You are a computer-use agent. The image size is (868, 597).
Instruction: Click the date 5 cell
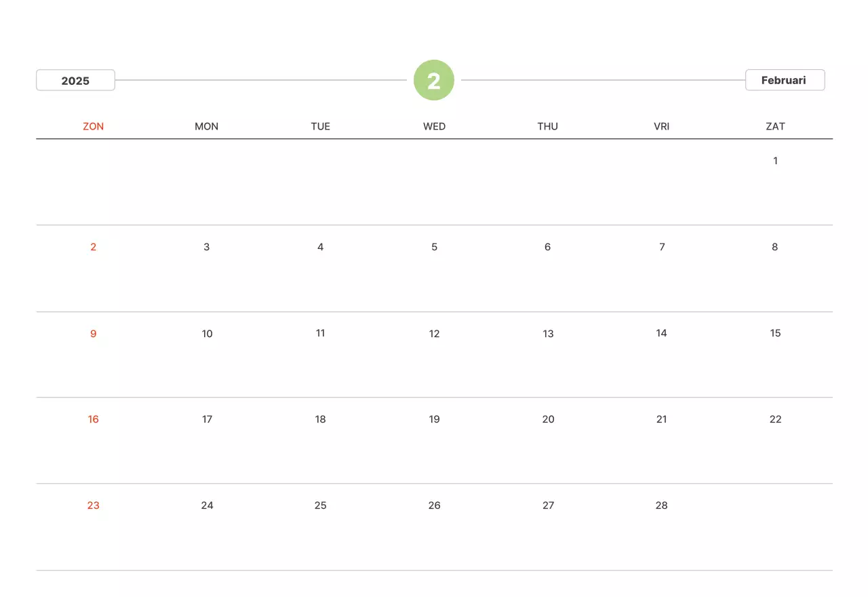pyautogui.click(x=434, y=247)
